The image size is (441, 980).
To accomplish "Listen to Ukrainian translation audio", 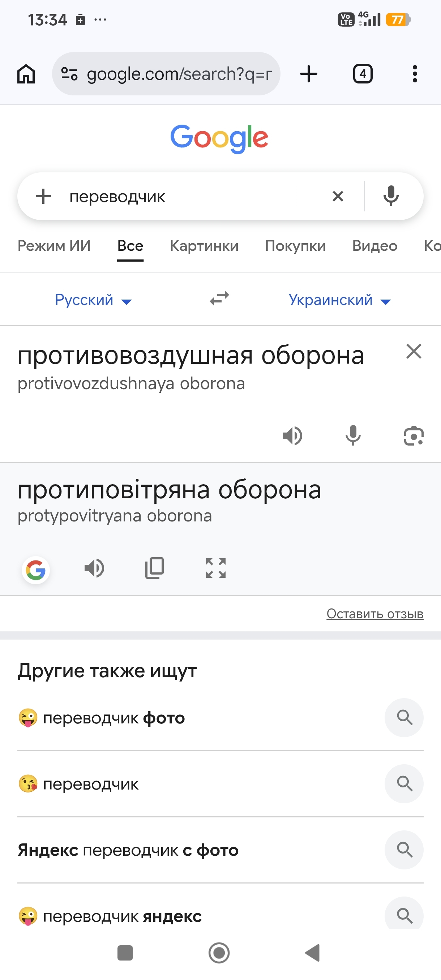I will pos(94,568).
